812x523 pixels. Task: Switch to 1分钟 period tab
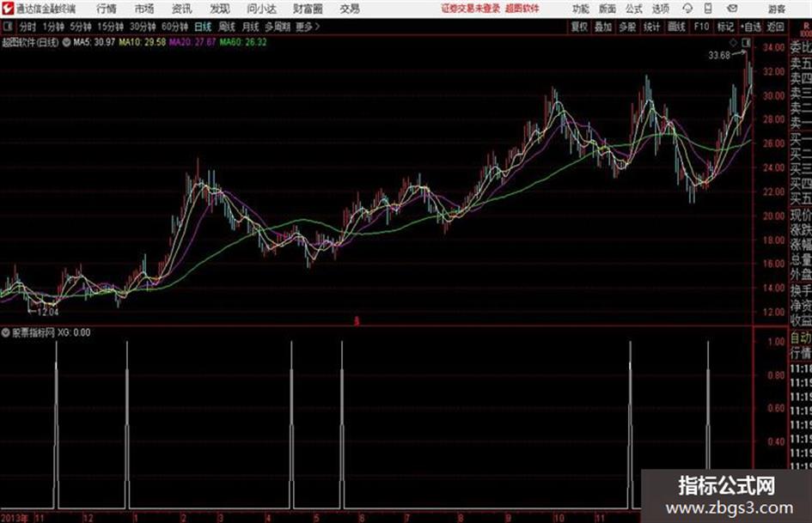pos(53,27)
